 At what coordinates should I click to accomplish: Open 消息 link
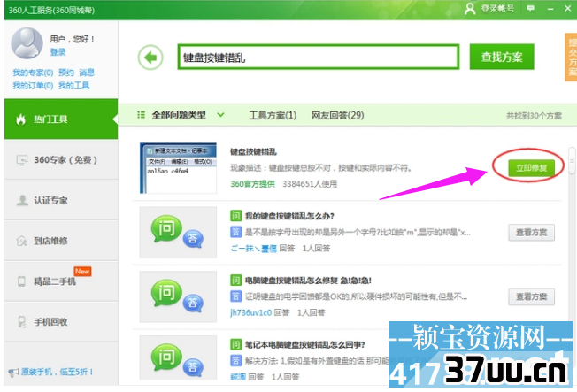coord(87,73)
